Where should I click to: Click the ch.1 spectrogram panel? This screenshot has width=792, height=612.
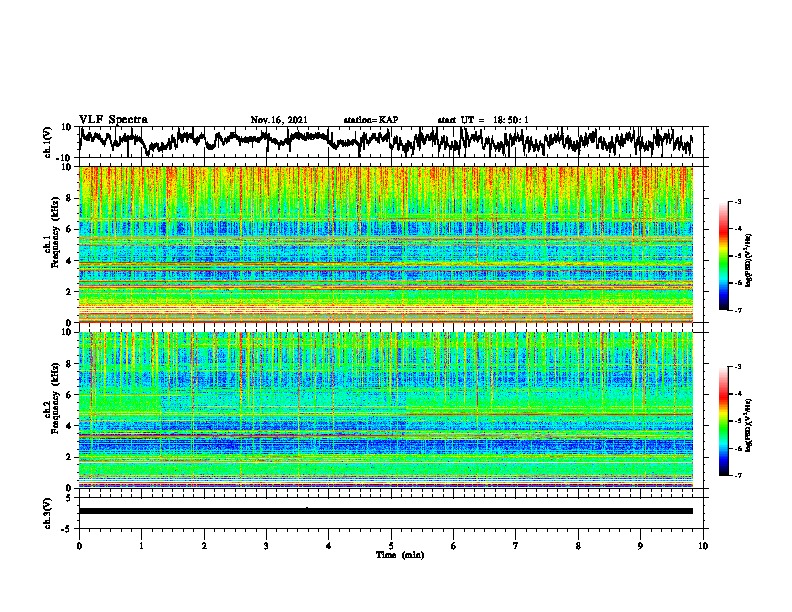click(385, 244)
